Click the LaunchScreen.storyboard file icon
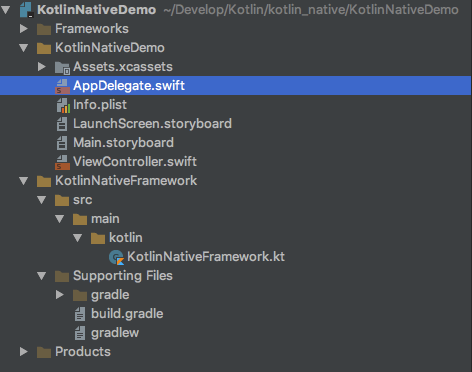The height and width of the screenshot is (372, 472). [x=62, y=124]
